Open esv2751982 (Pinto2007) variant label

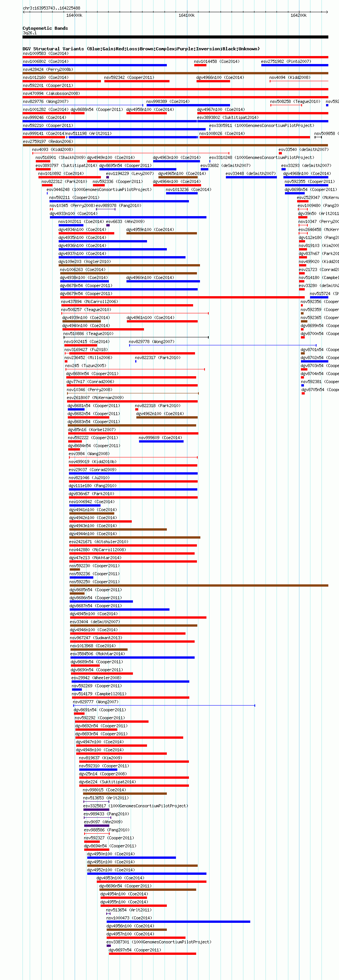pyautogui.click(x=286, y=61)
